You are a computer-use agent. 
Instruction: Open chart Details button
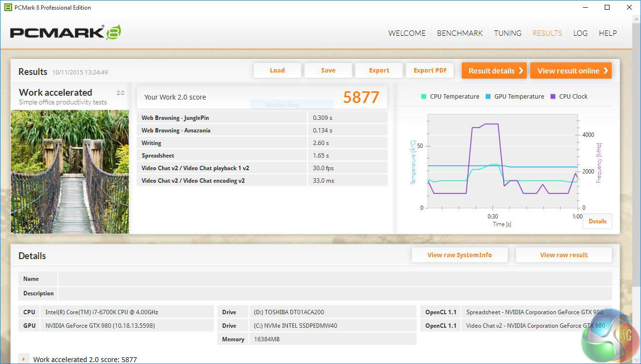click(597, 221)
